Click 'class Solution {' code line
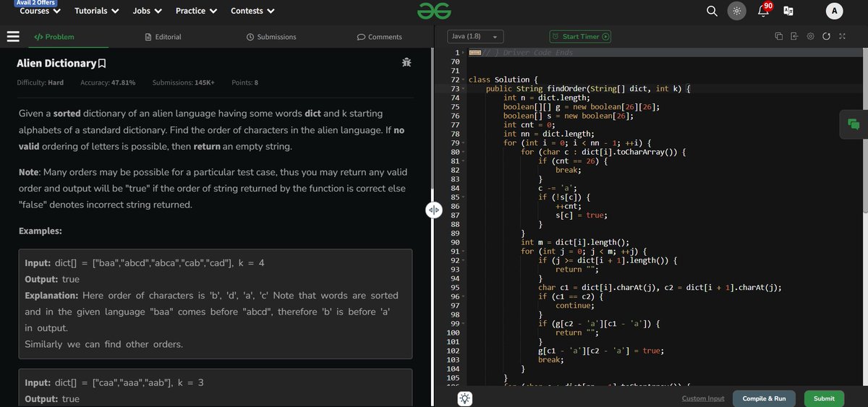The image size is (868, 407). 503,80
